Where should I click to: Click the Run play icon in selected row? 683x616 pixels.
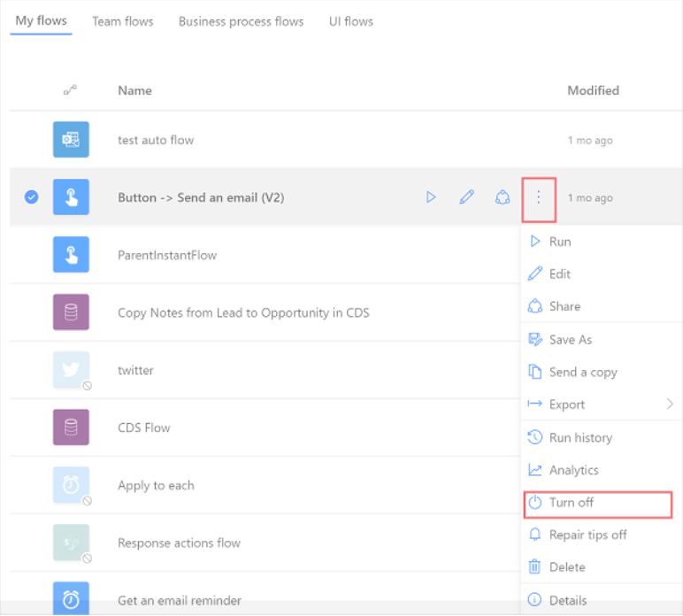[x=431, y=197]
